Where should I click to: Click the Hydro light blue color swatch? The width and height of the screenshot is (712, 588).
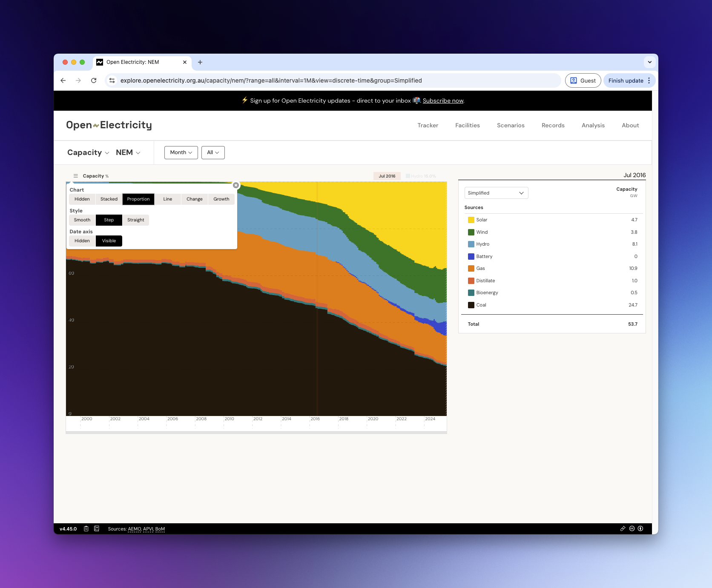coord(471,244)
